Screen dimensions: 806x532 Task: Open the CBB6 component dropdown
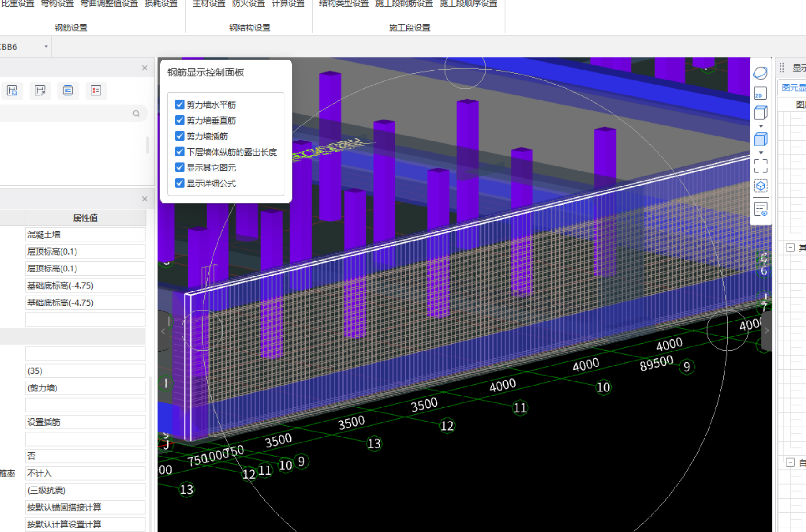point(46,47)
